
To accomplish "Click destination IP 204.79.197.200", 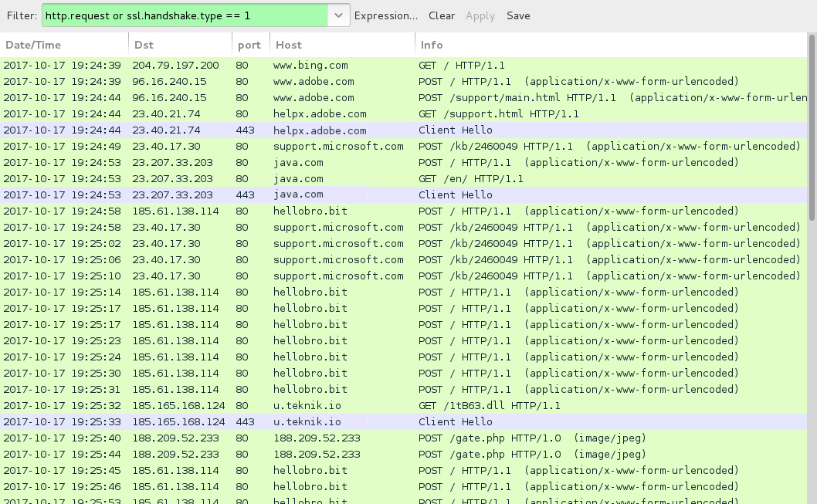I will (x=175, y=65).
